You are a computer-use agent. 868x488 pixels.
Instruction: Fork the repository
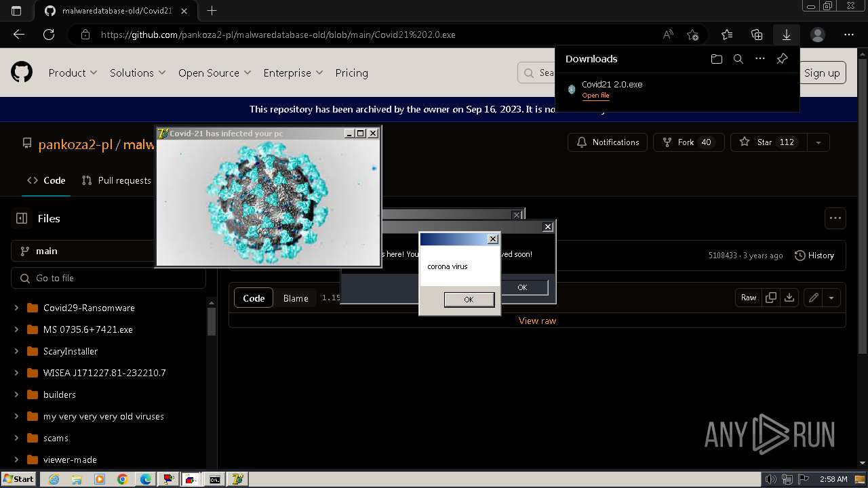point(689,142)
